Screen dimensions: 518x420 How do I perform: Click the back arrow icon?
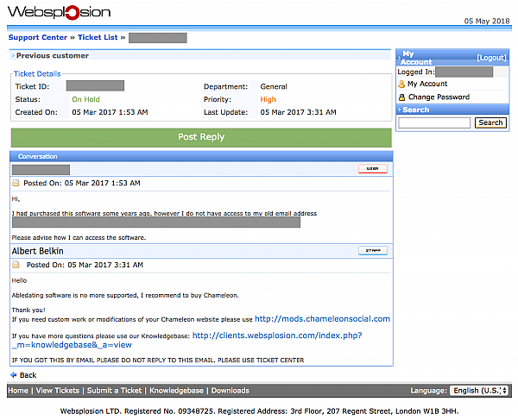point(13,375)
